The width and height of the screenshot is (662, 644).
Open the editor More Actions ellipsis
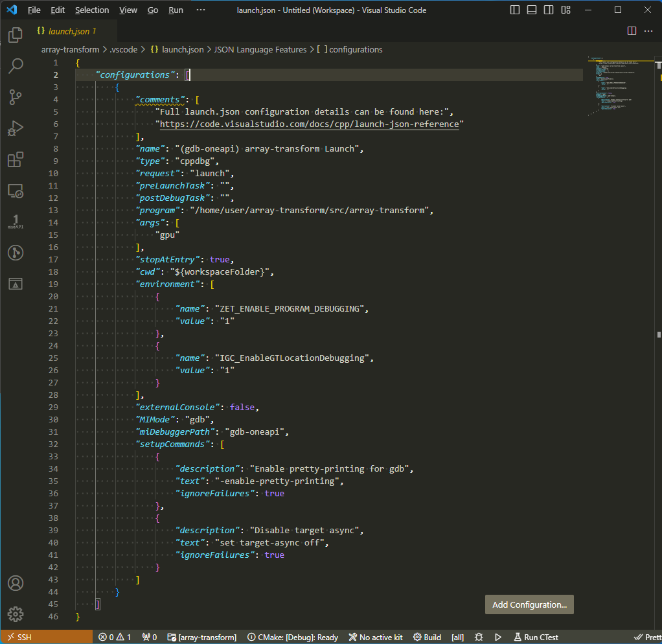(649, 31)
